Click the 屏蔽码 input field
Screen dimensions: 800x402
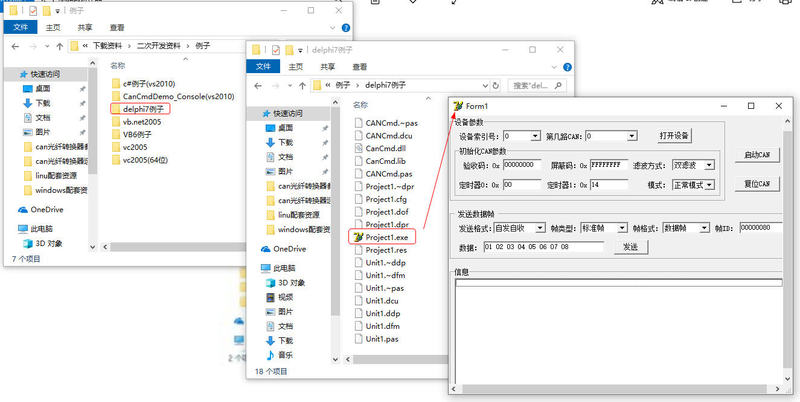click(x=609, y=165)
